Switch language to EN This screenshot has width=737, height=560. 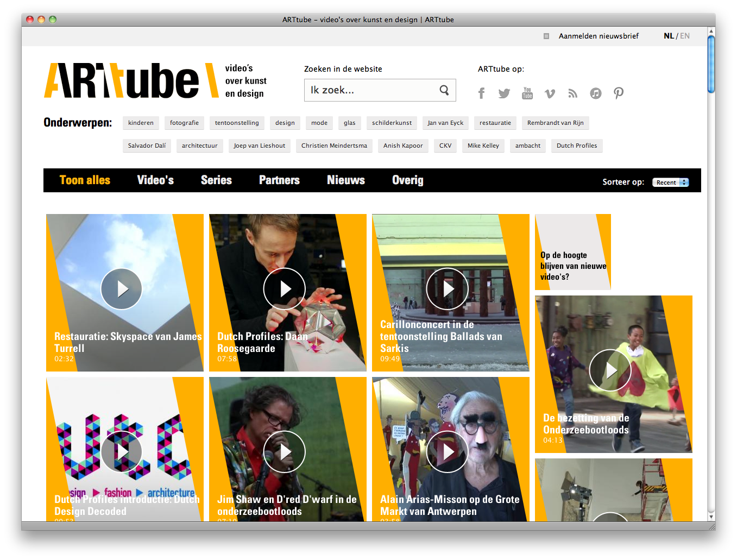(685, 36)
